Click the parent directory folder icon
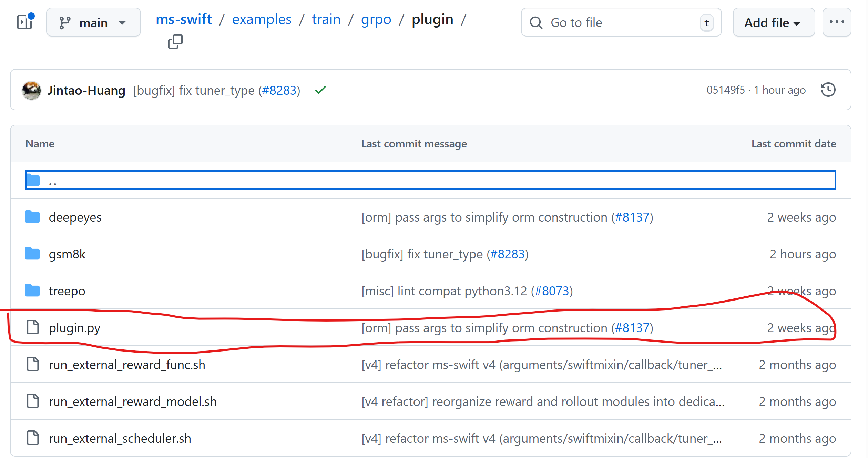Viewport: 868px width, 458px height. point(33,180)
